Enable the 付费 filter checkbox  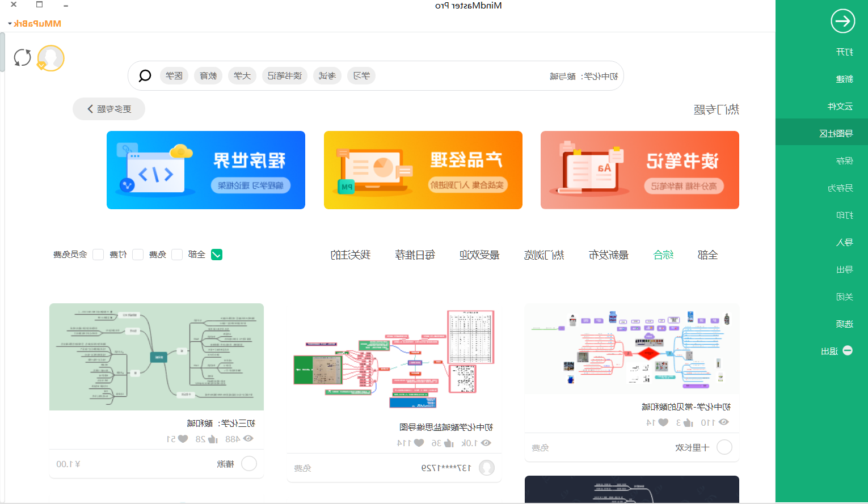[x=138, y=255]
